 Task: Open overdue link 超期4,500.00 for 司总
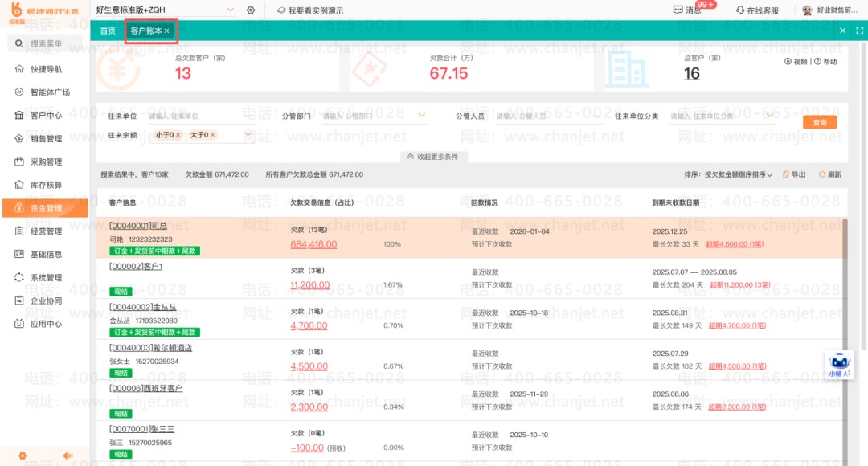[735, 244]
